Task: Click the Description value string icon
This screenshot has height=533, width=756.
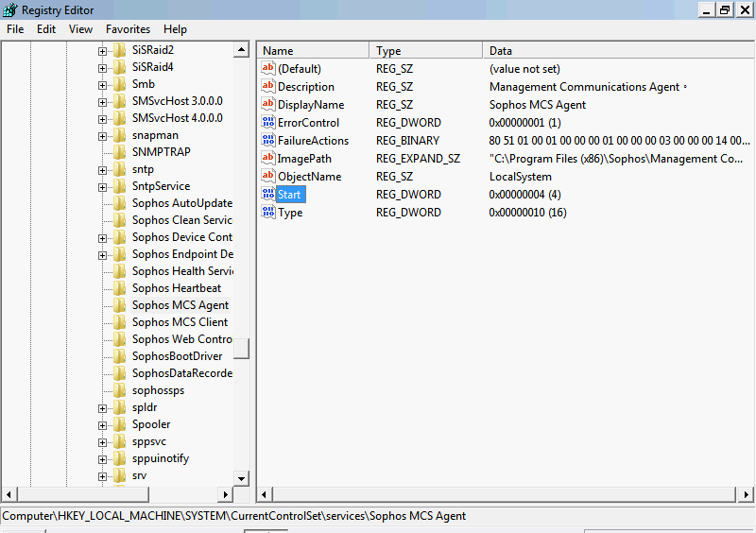Action: tap(268, 86)
